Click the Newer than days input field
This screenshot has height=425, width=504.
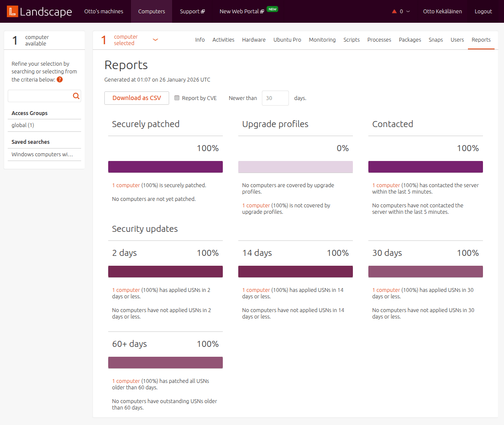tap(275, 98)
